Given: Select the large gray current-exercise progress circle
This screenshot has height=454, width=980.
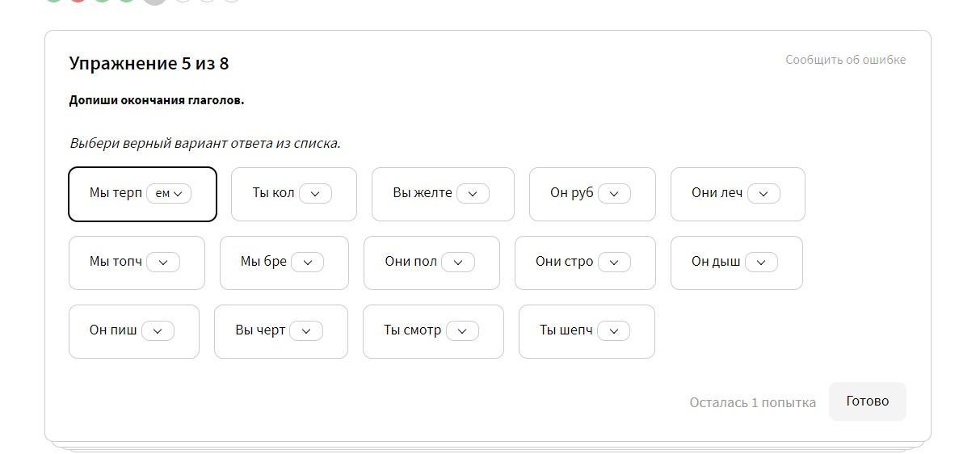Looking at the screenshot, I should [x=154, y=1].
